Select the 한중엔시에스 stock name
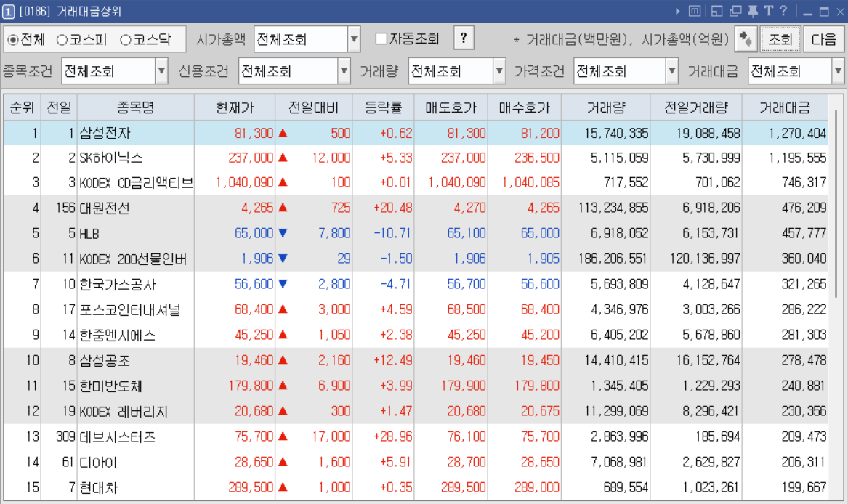Screen dimensions: 848x504 (x=118, y=336)
